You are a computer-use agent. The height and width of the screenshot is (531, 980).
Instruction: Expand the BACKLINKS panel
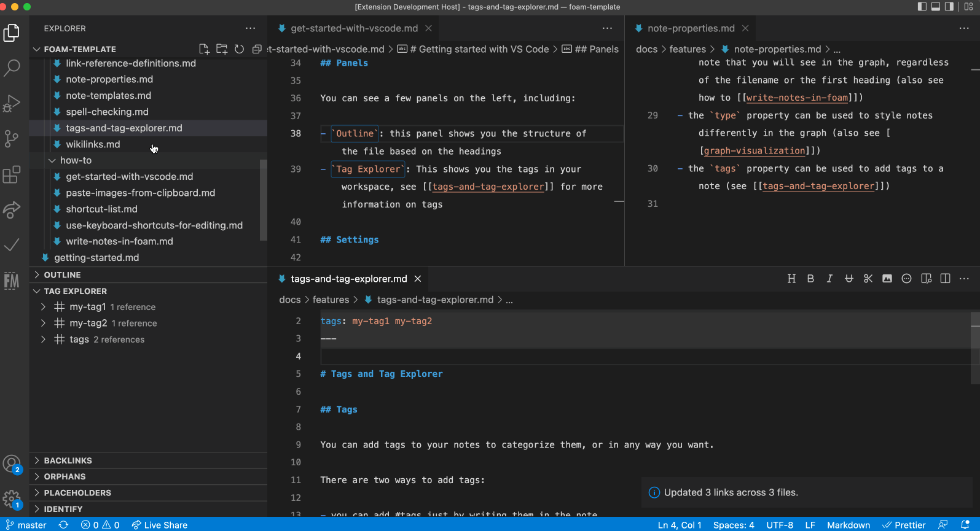(x=68, y=460)
